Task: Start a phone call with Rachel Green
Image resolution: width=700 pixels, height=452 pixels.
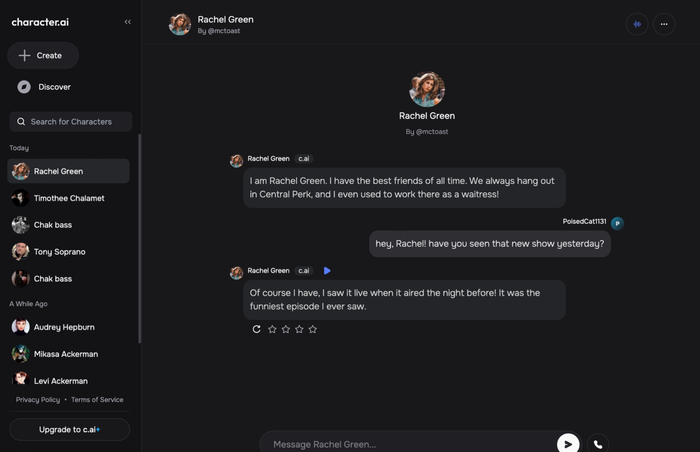Action: pos(598,443)
